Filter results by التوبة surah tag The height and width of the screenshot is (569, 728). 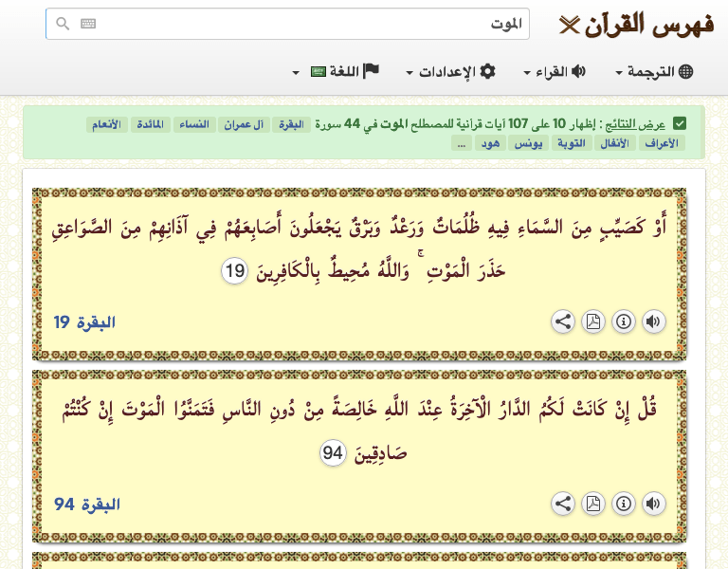pos(575,143)
